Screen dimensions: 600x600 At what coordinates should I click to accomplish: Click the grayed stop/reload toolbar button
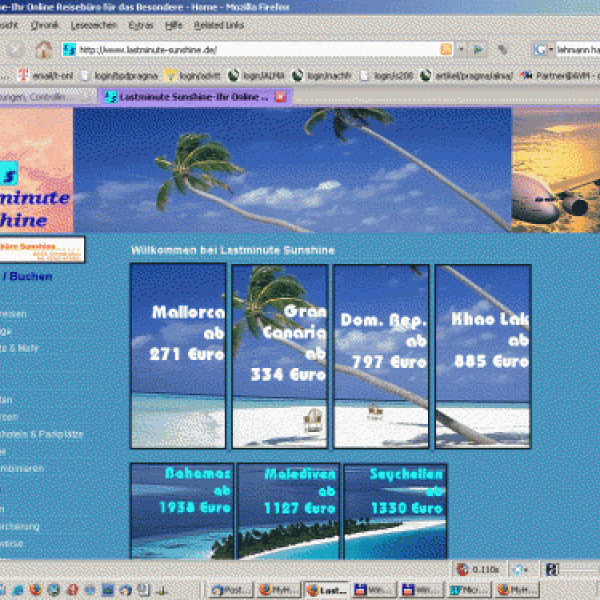point(16,50)
